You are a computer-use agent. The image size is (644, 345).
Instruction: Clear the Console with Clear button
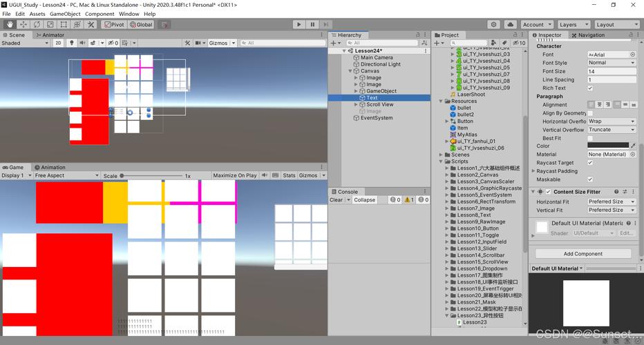click(x=336, y=200)
